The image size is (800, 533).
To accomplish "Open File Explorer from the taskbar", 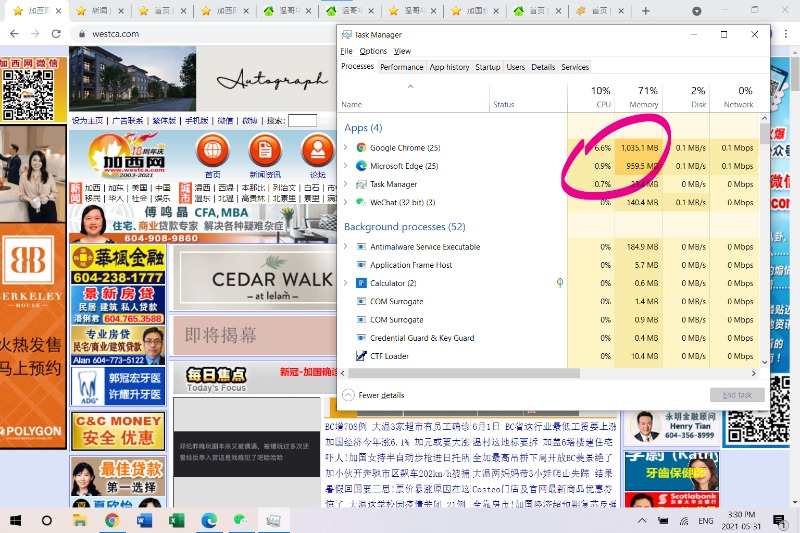I will pos(80,520).
